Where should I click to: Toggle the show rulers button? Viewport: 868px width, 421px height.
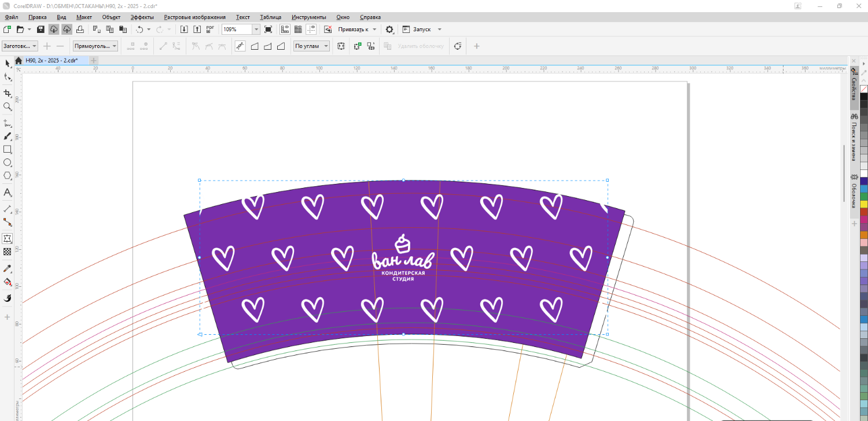pyautogui.click(x=285, y=29)
